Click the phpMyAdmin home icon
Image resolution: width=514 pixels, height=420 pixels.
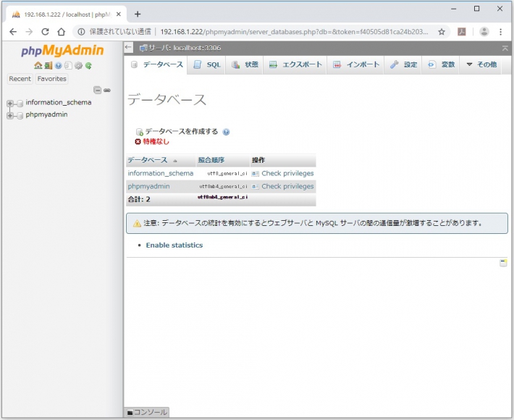38,65
